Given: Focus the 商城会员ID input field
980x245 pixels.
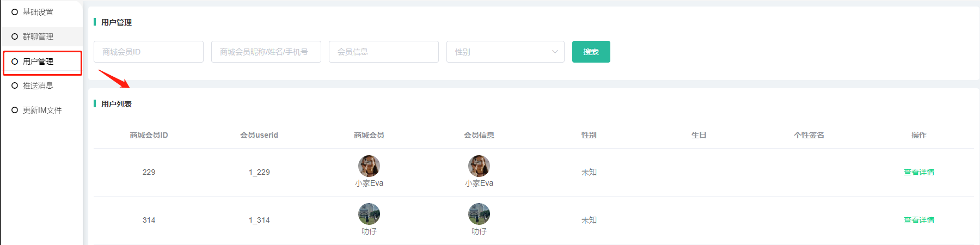Looking at the screenshot, I should point(149,52).
